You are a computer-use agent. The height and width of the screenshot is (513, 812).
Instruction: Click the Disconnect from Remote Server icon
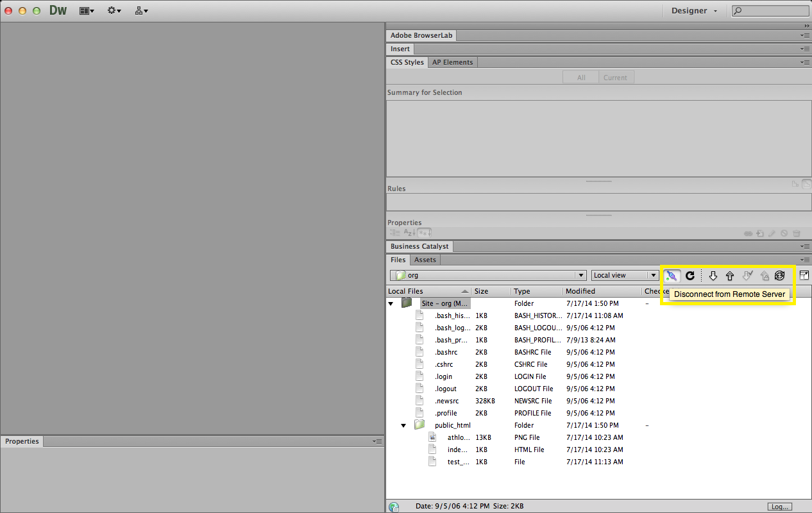[672, 276]
